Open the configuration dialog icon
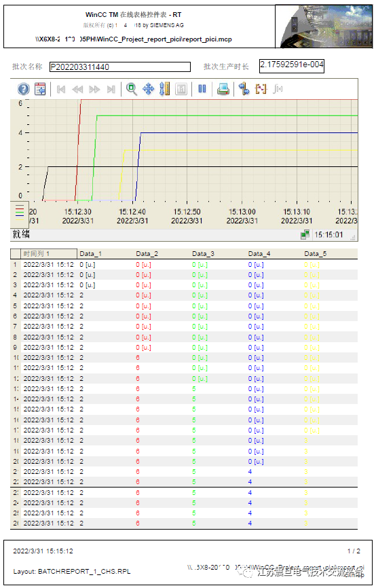The image size is (376, 588). [x=40, y=89]
